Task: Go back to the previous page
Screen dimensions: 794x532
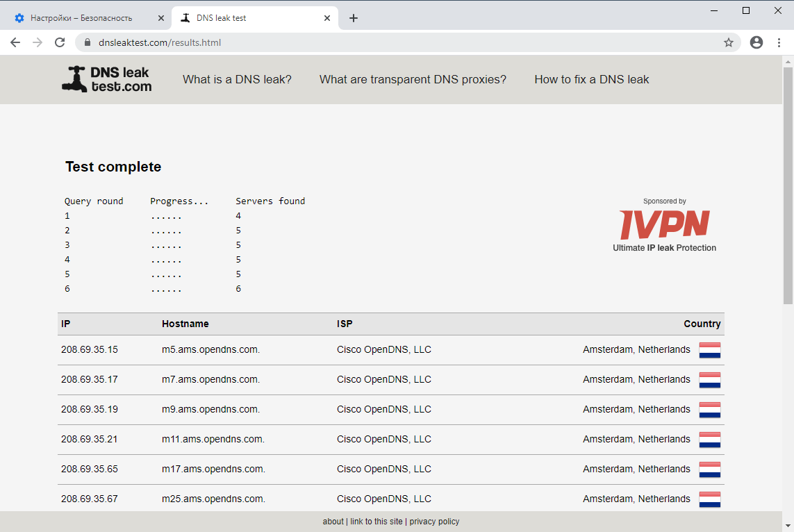Action: pos(15,42)
